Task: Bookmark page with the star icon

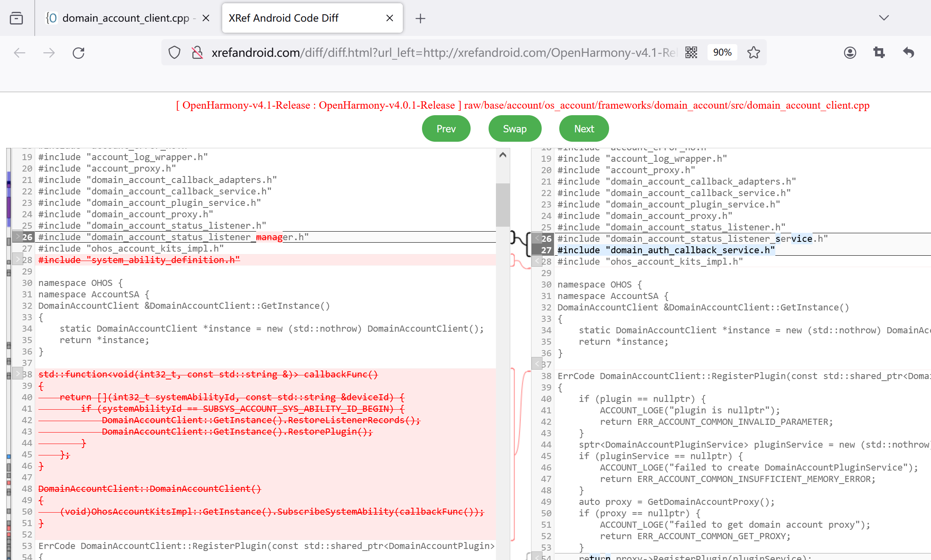Action: point(753,53)
